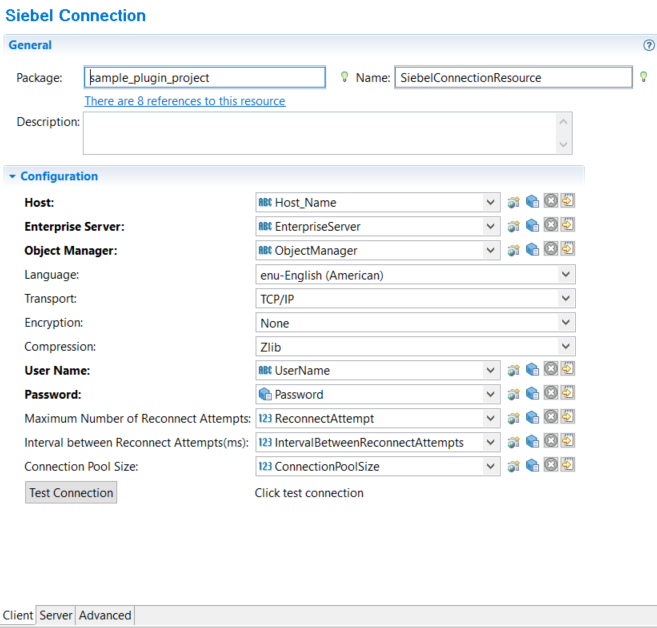Screen dimensions: 657x628
Task: Open the Transport dropdown showing TCP/IP
Action: pyautogui.click(x=566, y=299)
